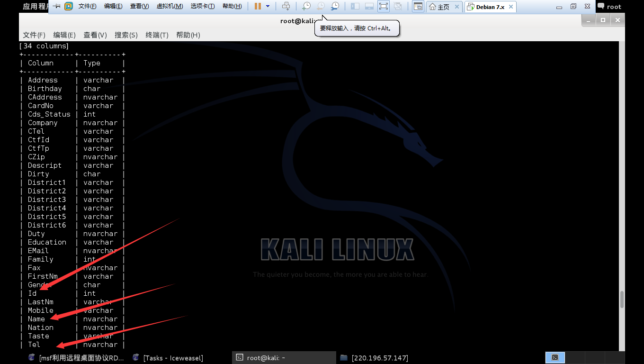The image size is (644, 364).
Task: Minimize the root@kali terminal window
Action: pos(589,20)
